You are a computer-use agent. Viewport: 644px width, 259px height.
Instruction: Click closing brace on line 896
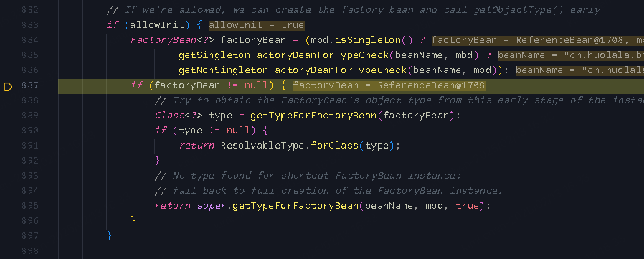133,221
